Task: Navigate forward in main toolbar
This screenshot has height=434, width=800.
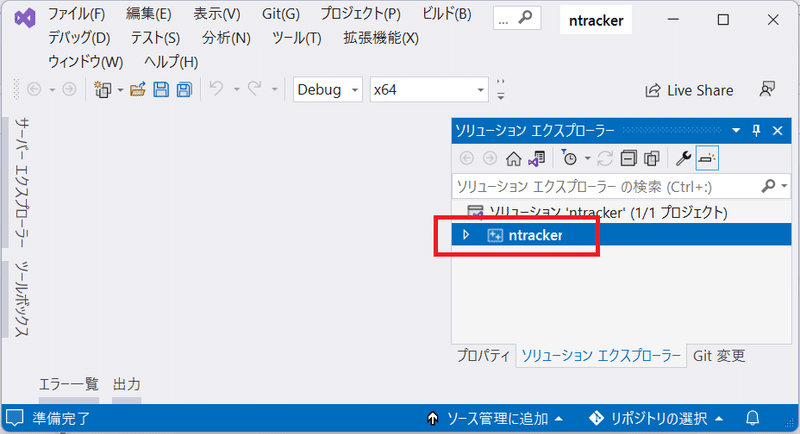Action: tap(69, 90)
